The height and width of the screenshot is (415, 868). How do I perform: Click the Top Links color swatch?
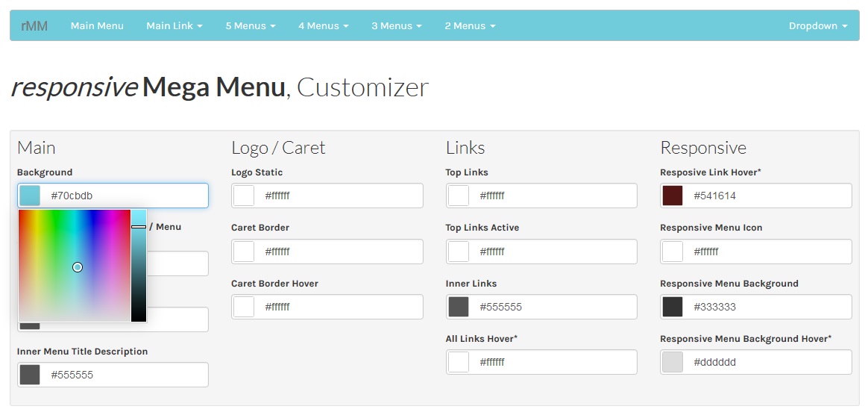click(459, 196)
